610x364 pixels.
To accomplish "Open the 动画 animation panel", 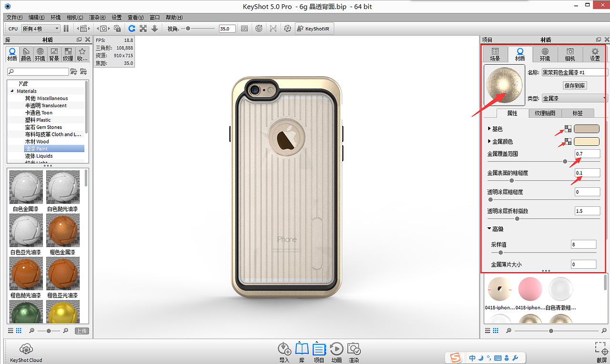I will pyautogui.click(x=336, y=353).
